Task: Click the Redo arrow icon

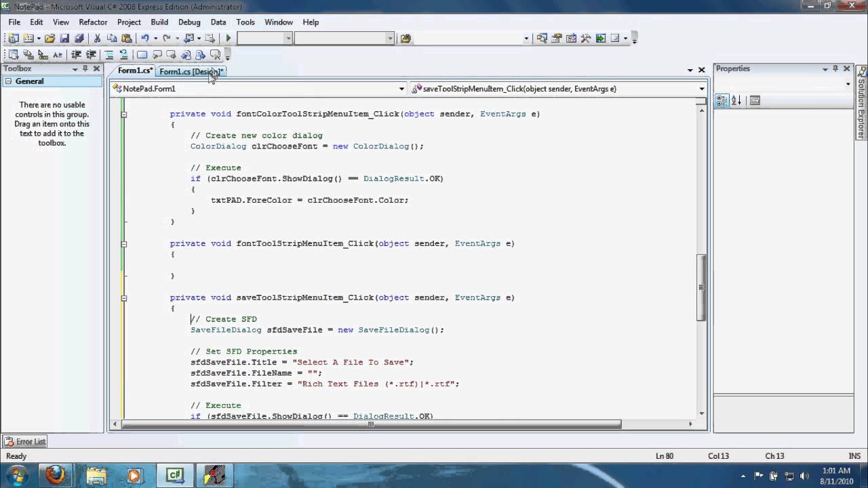Action: click(x=166, y=39)
